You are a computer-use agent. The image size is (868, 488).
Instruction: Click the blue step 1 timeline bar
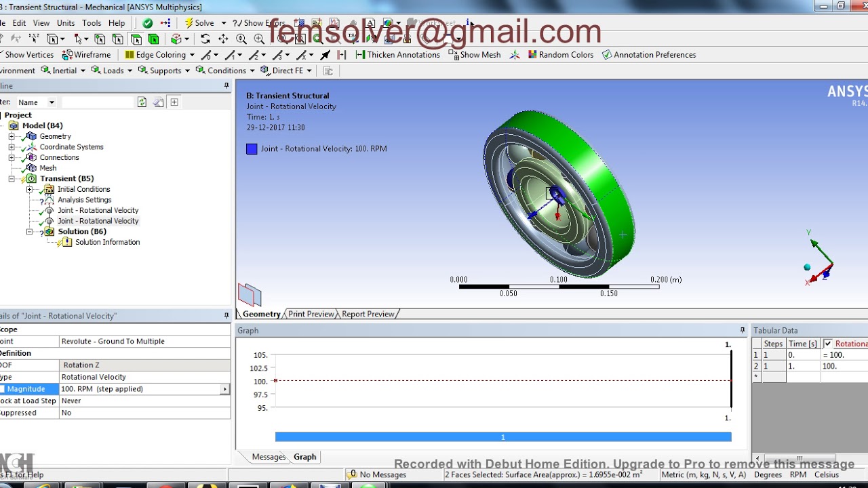click(503, 437)
